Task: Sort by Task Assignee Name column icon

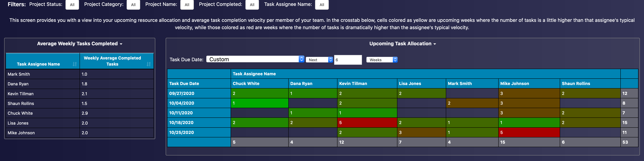Action: (x=75, y=64)
